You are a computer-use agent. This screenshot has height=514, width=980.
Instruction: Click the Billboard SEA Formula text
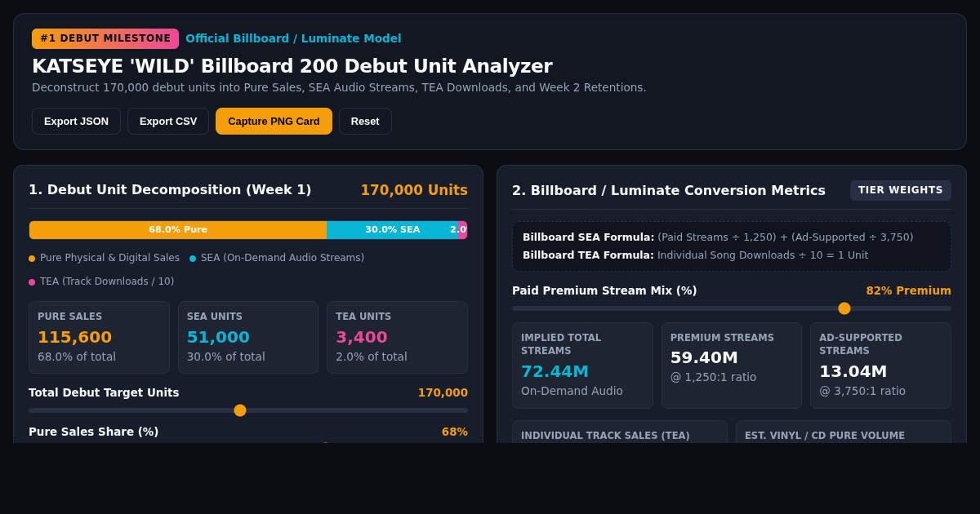click(718, 237)
